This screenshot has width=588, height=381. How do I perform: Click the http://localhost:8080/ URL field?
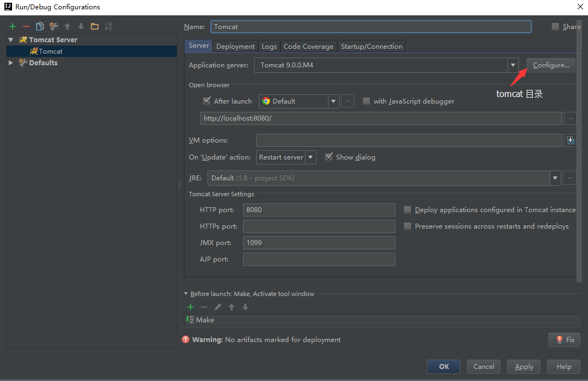pos(381,118)
